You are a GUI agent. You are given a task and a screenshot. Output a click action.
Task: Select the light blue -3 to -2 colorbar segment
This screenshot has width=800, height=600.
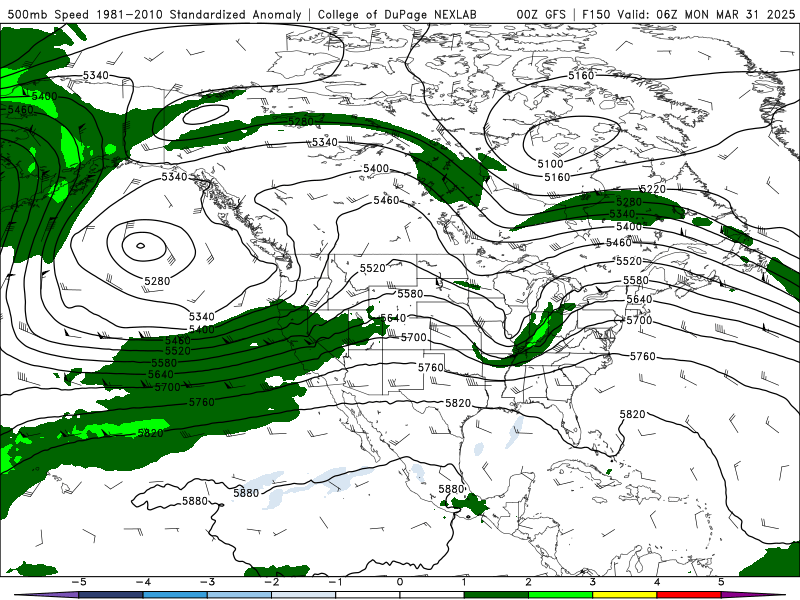(x=239, y=595)
